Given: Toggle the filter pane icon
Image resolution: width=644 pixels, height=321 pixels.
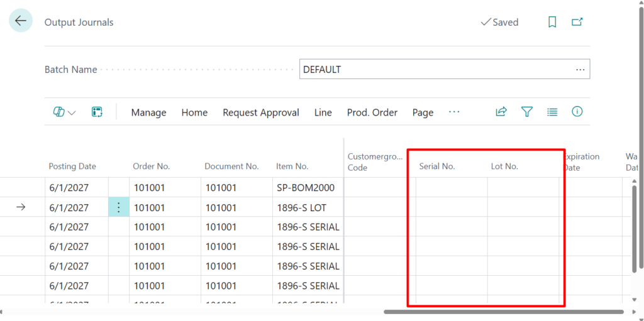Looking at the screenshot, I should click(527, 112).
